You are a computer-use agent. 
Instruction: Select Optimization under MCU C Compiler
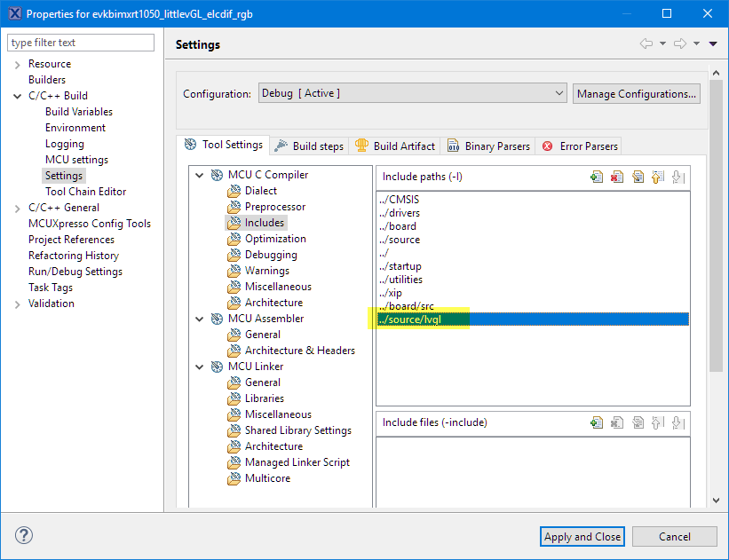point(275,239)
